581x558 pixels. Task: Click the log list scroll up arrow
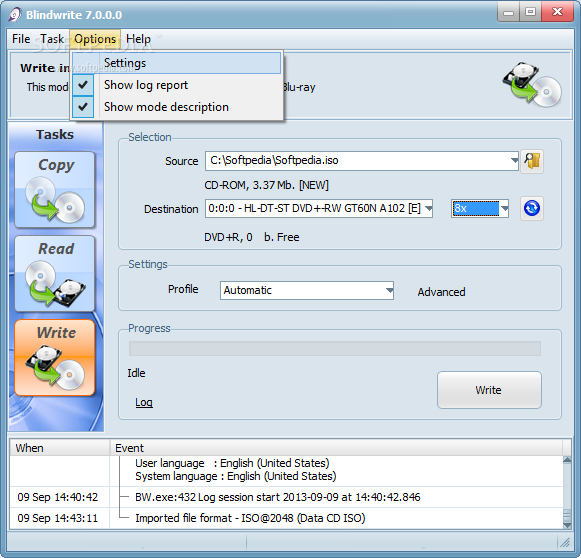pyautogui.click(x=567, y=461)
